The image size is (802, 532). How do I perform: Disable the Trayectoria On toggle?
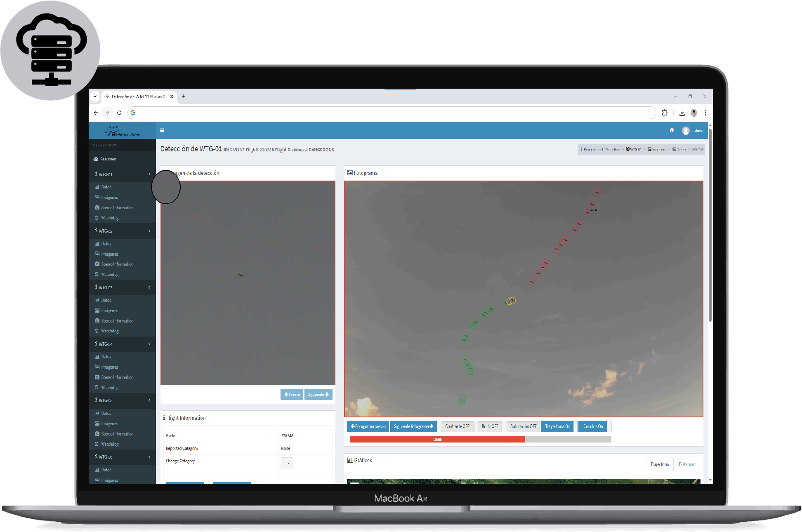tap(558, 426)
